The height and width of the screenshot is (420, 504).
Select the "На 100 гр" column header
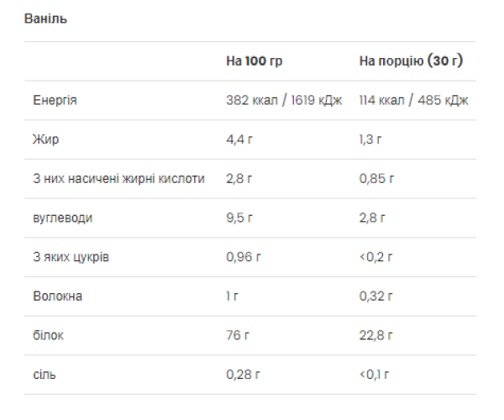tap(253, 61)
